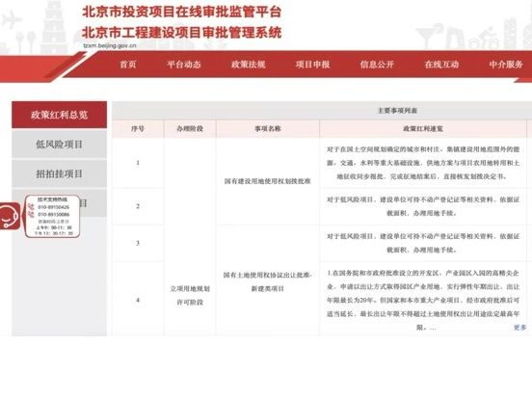Click the tzxm.beijing.gov.cn site address text

click(x=110, y=45)
